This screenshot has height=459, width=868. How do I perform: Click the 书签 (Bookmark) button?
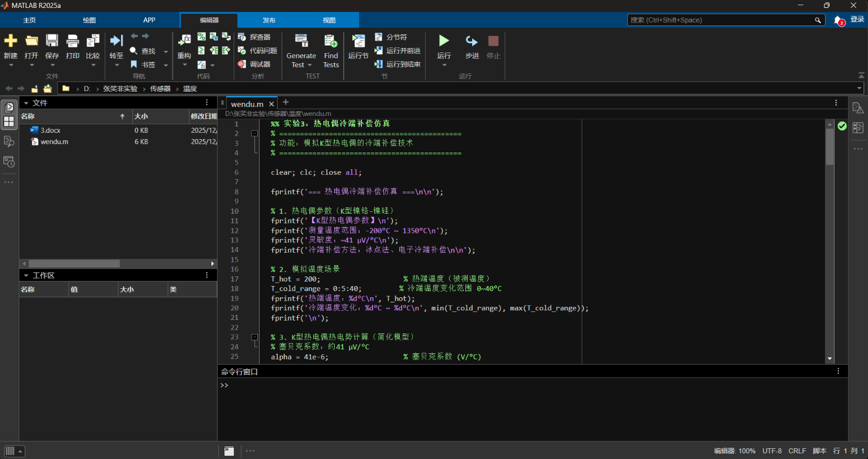(143, 65)
